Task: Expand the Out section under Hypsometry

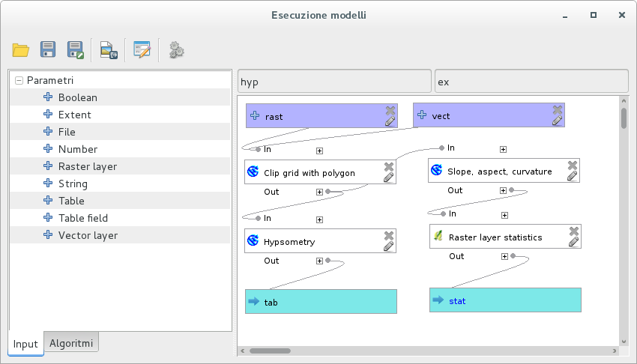Action: [x=320, y=261]
